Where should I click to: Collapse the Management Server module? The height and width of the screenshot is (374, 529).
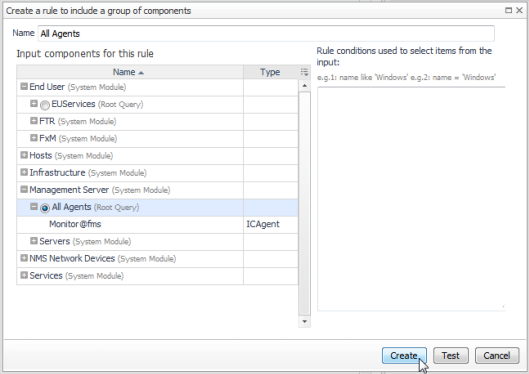click(24, 189)
